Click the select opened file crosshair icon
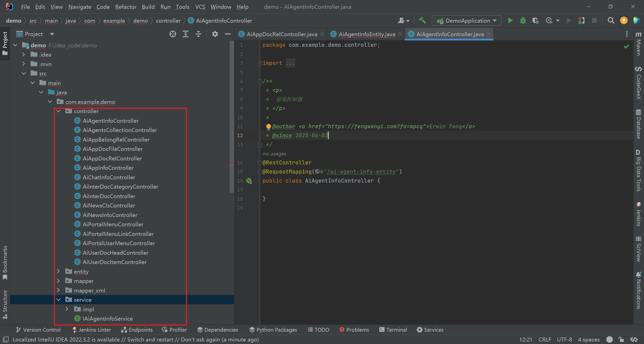644x344 pixels. (173, 34)
